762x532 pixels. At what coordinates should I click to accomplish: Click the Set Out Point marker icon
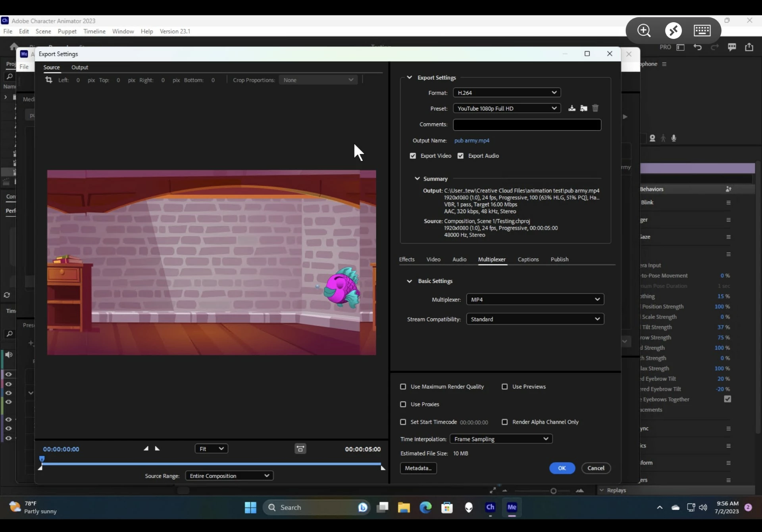pyautogui.click(x=157, y=448)
